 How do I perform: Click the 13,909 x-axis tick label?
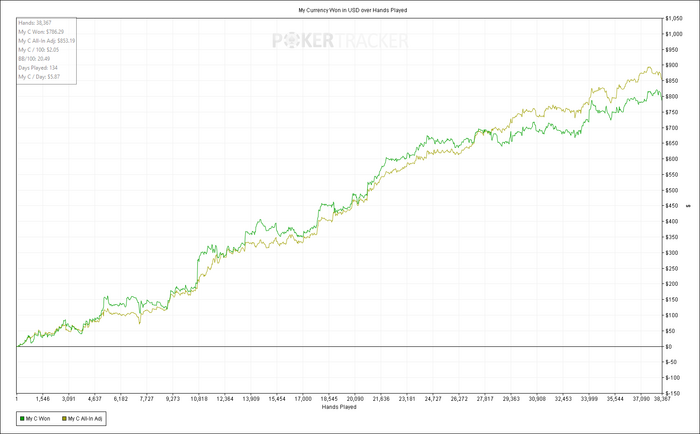251,399
